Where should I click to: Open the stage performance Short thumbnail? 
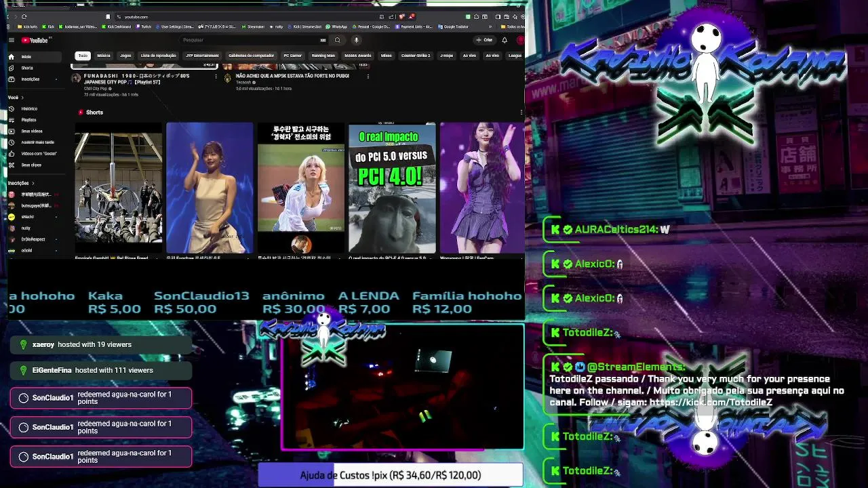click(119, 188)
